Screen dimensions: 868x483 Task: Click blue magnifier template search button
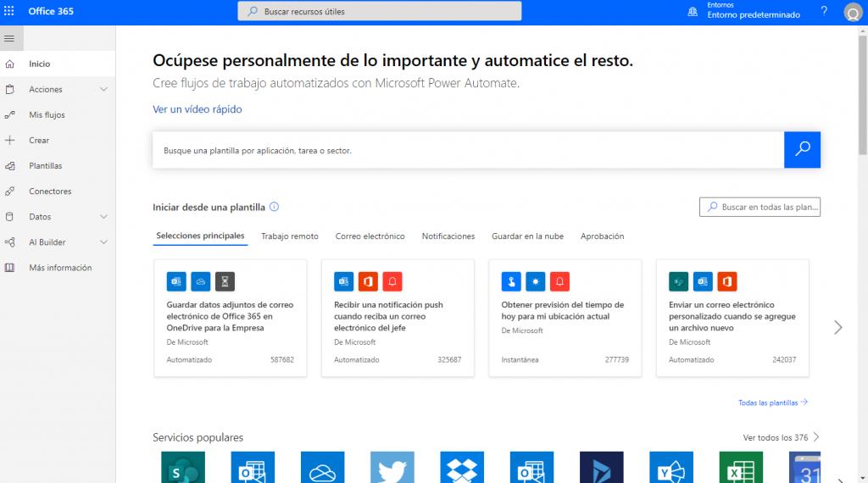(802, 149)
